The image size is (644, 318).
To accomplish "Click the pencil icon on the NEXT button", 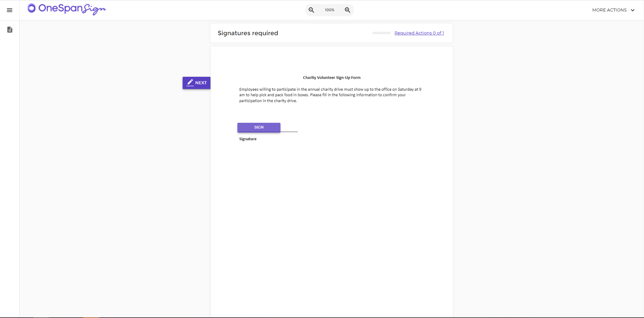I will coord(190,83).
